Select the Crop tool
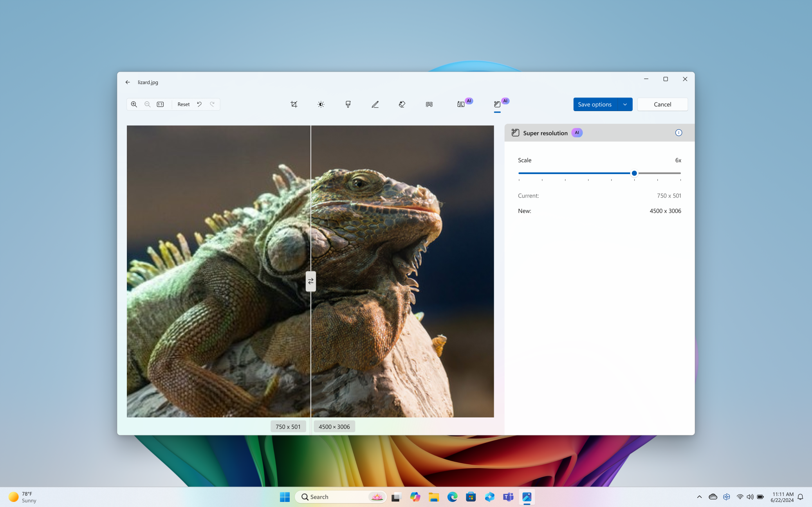The height and width of the screenshot is (507, 812). 294,104
